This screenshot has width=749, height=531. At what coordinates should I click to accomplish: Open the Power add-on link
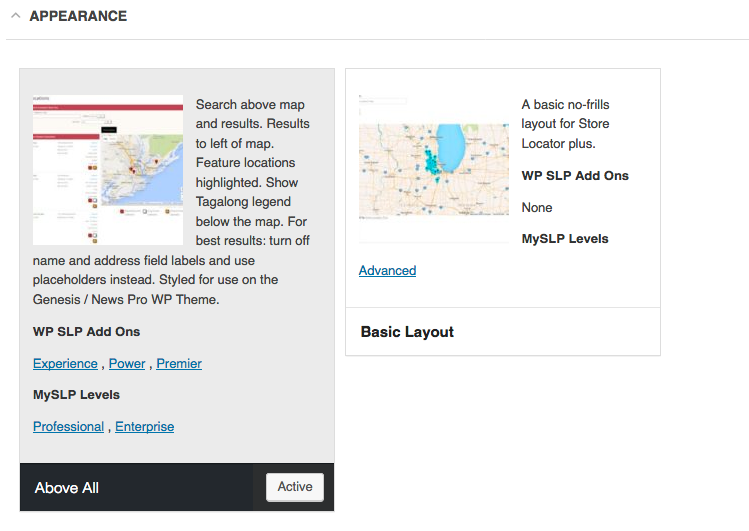pyautogui.click(x=127, y=363)
